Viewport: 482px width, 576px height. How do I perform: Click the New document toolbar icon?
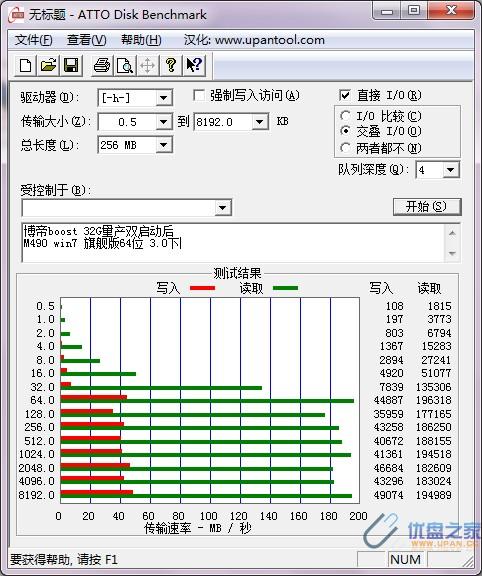pos(25,65)
